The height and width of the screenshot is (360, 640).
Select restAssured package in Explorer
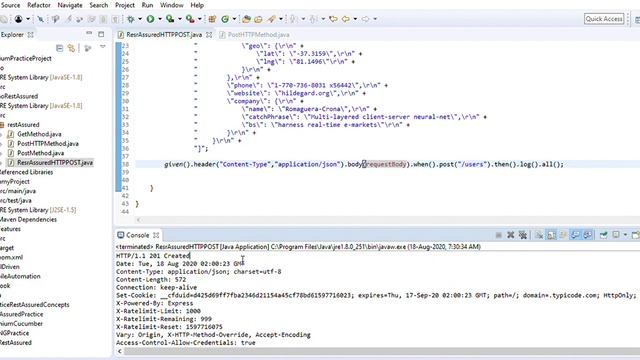(23, 124)
